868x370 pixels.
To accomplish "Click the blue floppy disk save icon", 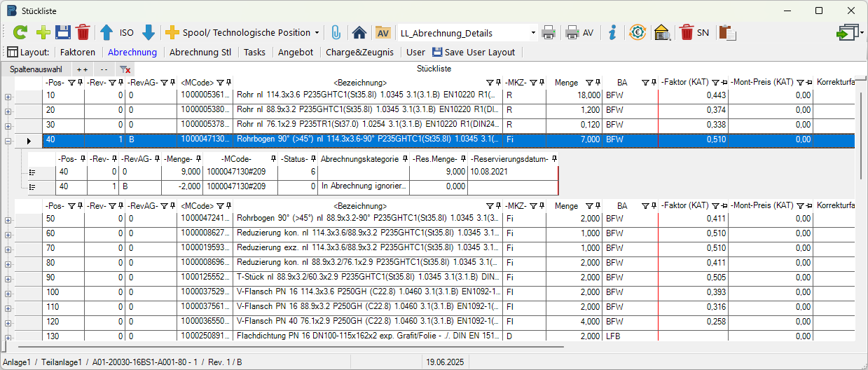I will 63,32.
